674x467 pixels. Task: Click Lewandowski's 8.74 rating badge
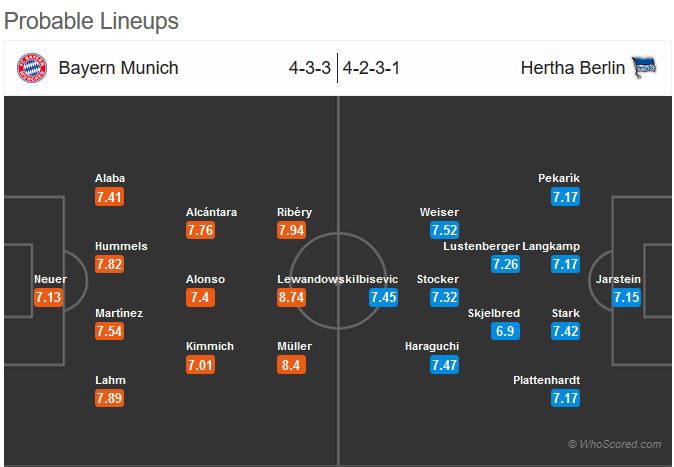(x=292, y=297)
